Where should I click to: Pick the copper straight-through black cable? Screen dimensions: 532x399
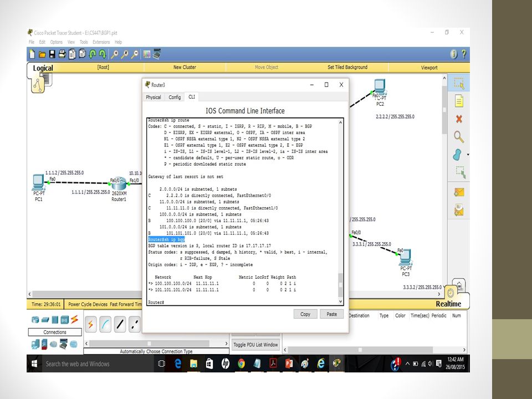click(x=120, y=325)
